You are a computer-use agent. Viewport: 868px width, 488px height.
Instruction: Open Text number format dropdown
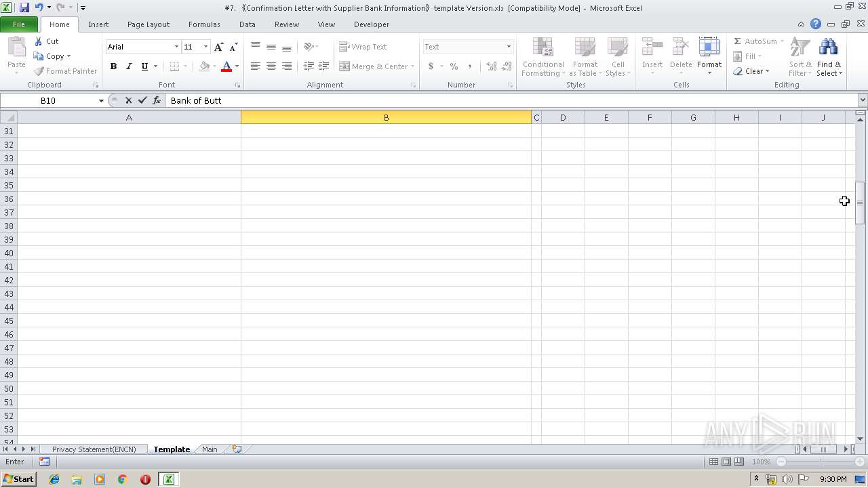[509, 47]
